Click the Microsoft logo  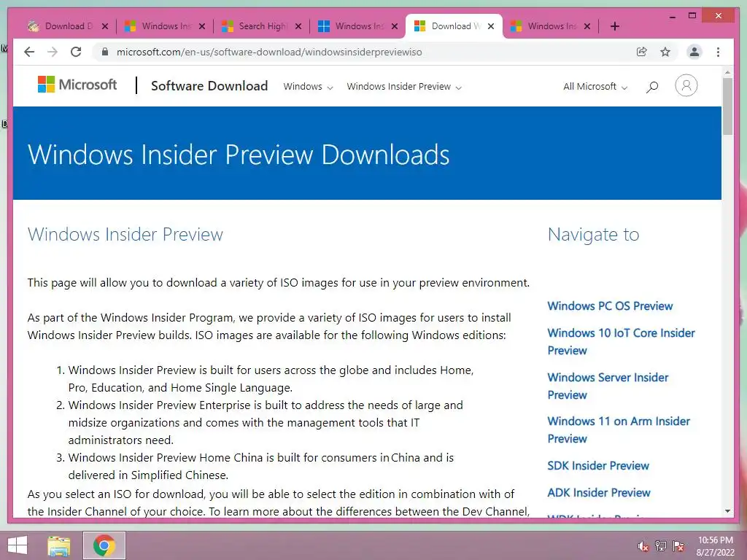point(77,85)
